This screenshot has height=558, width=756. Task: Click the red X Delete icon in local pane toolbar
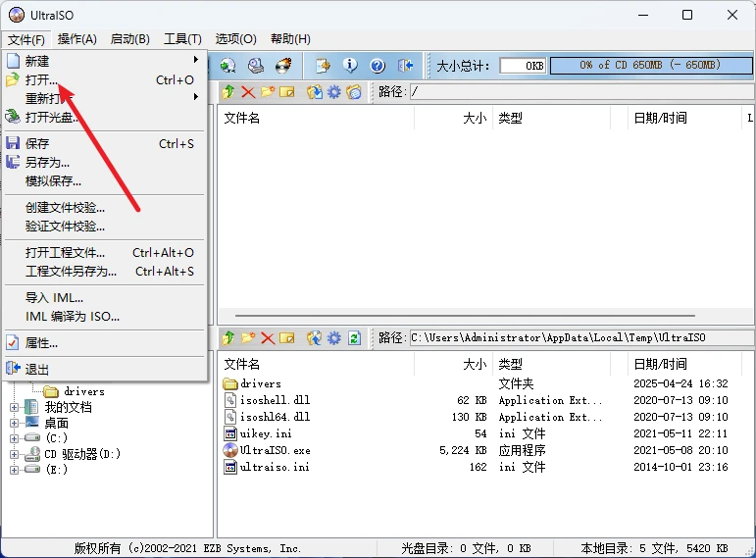pyautogui.click(x=268, y=338)
